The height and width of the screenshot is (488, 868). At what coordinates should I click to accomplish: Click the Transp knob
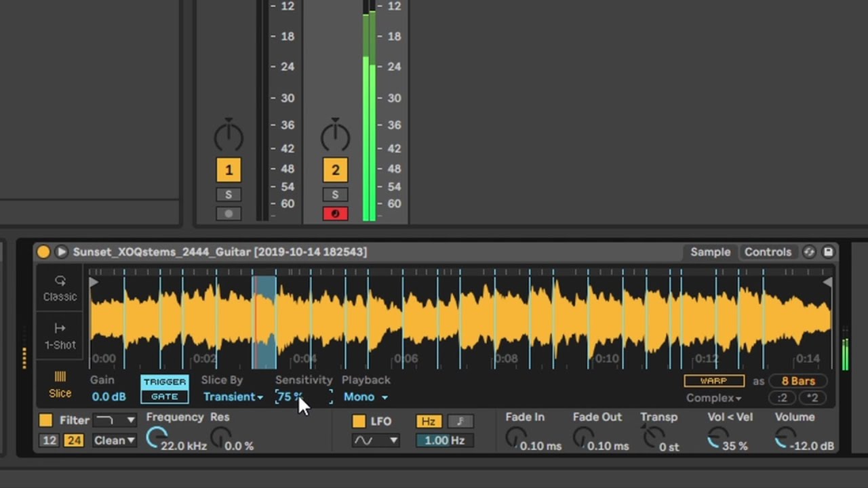tap(652, 439)
